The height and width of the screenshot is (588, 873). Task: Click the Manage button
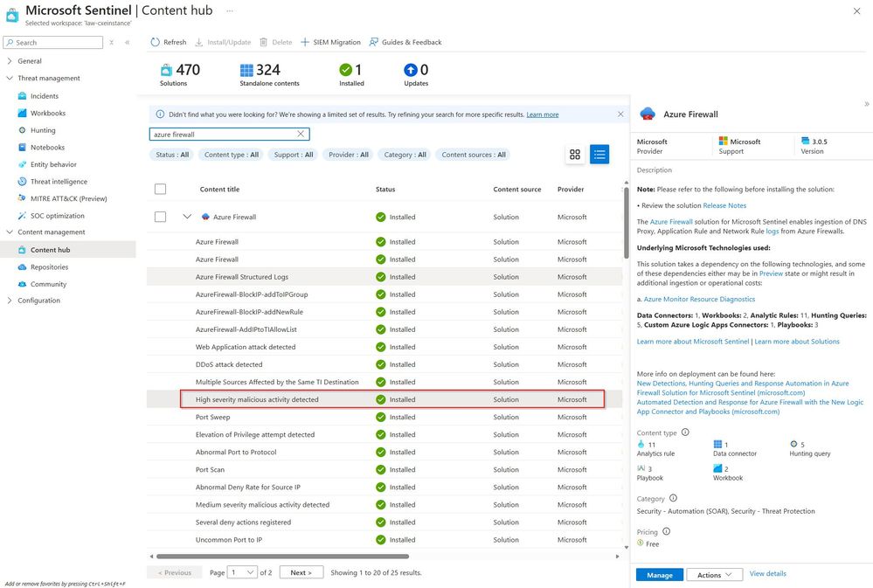pos(659,575)
